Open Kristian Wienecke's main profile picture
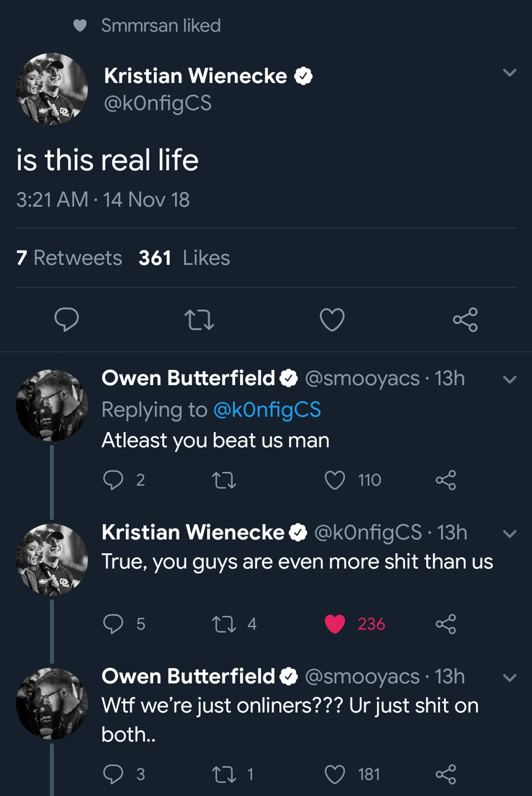The image size is (532, 796). 52,89
